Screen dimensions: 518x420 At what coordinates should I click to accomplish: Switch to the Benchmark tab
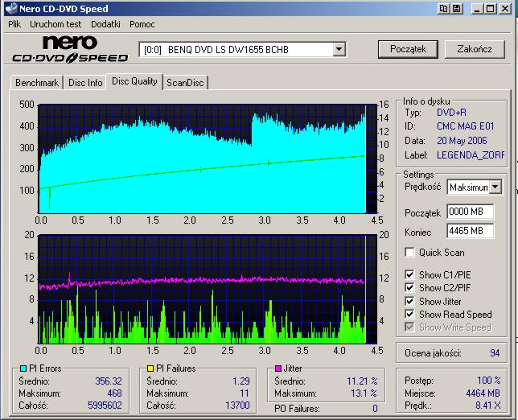(x=37, y=83)
